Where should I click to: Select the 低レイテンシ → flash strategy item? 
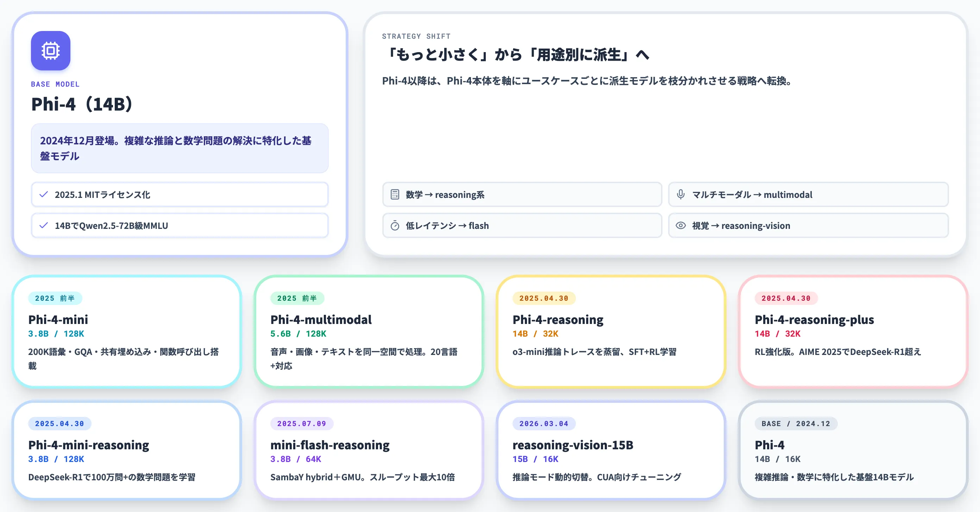click(522, 225)
